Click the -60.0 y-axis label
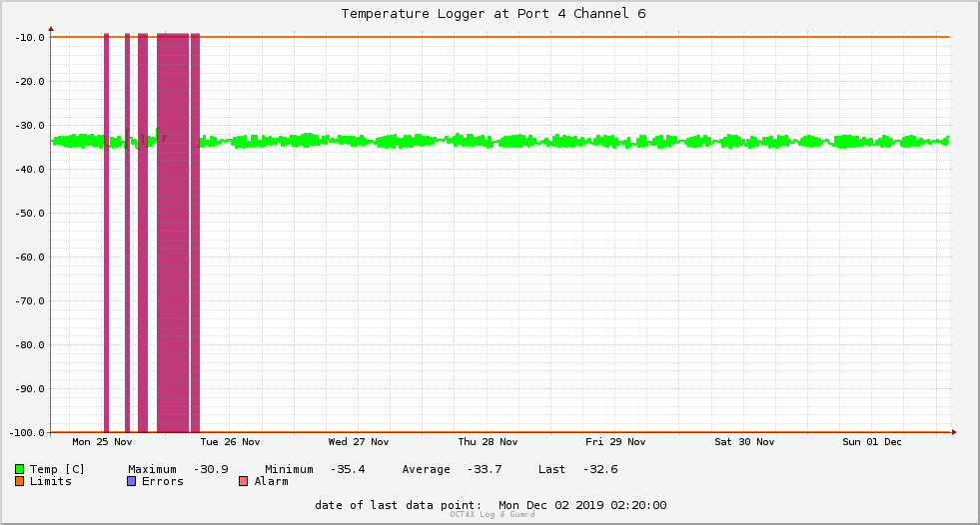Screen dimensions: 980x525 (30, 258)
